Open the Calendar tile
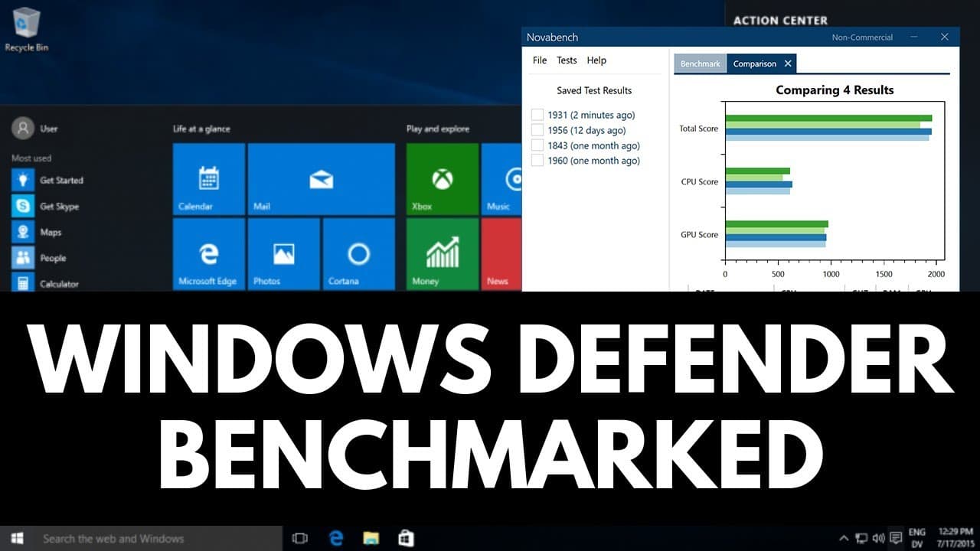Viewport: 980px width, 551px height. pyautogui.click(x=209, y=178)
